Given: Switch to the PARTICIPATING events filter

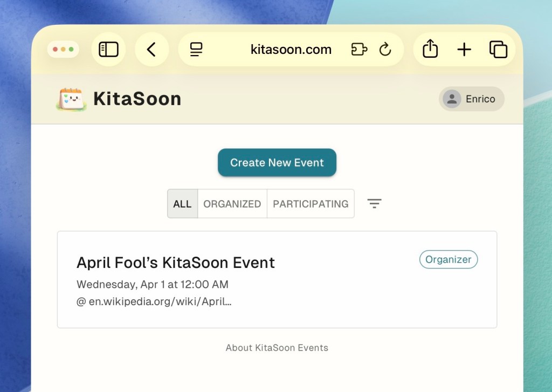Looking at the screenshot, I should pos(310,204).
